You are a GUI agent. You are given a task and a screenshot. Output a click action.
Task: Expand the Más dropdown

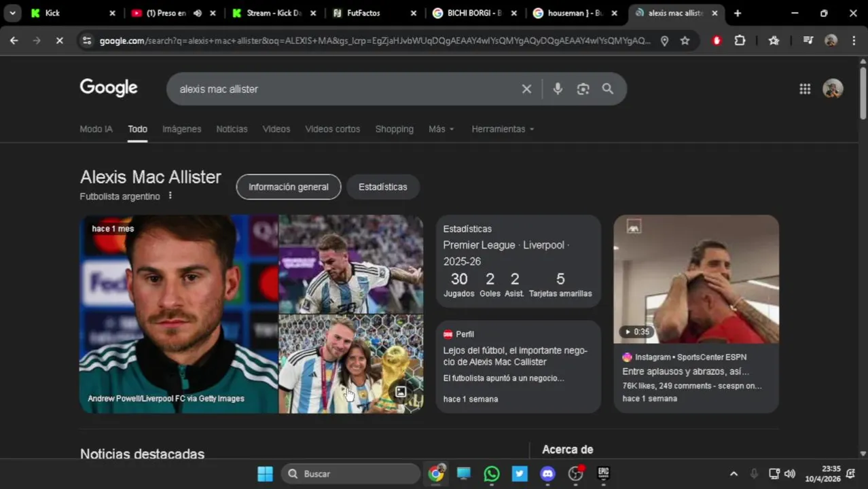click(441, 129)
